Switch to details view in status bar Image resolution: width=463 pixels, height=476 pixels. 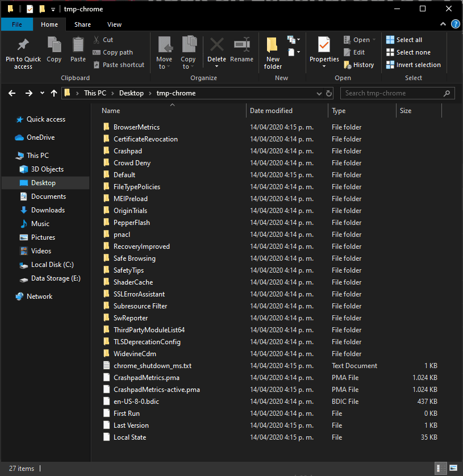coord(440,469)
